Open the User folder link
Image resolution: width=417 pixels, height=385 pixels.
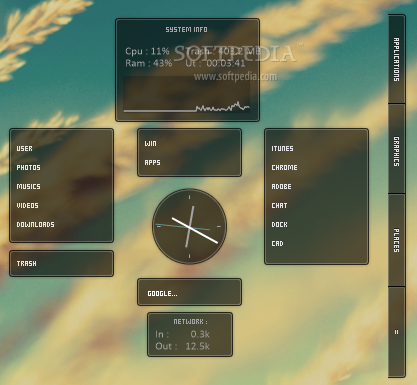(25, 149)
